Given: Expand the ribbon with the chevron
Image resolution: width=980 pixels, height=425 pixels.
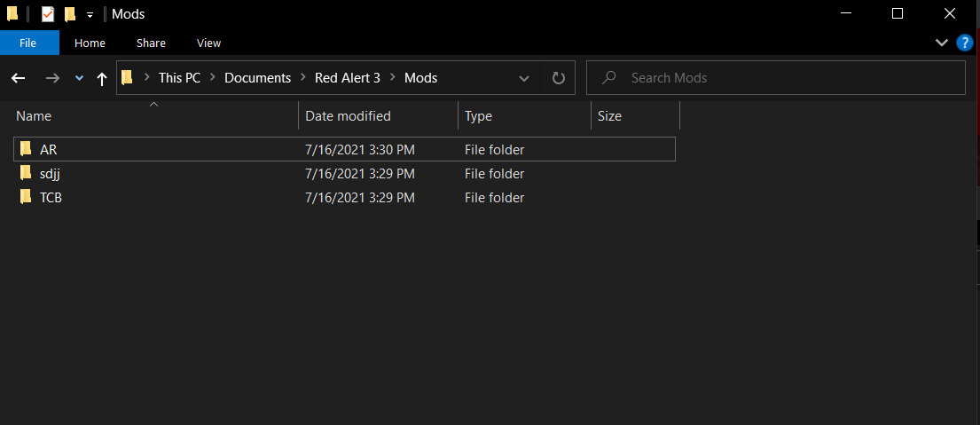Looking at the screenshot, I should pos(942,43).
